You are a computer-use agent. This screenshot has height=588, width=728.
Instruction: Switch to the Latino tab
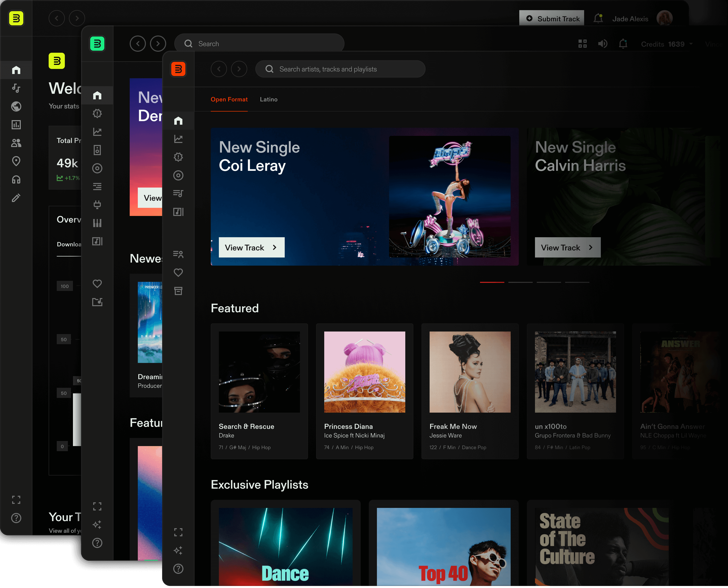pos(269,99)
